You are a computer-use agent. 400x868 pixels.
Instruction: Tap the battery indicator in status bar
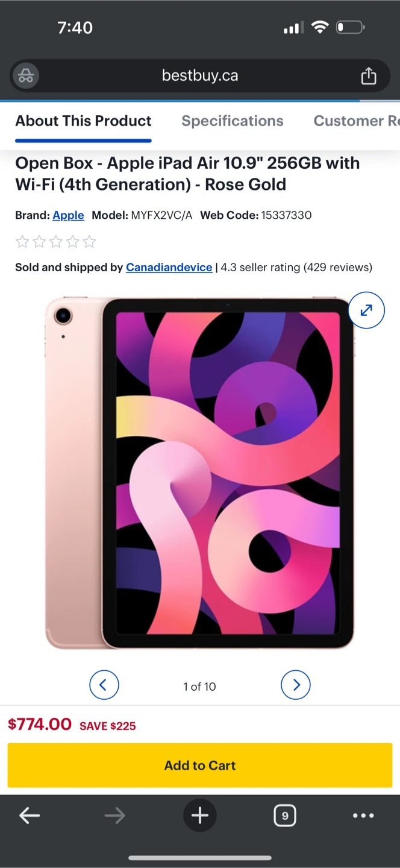click(350, 27)
